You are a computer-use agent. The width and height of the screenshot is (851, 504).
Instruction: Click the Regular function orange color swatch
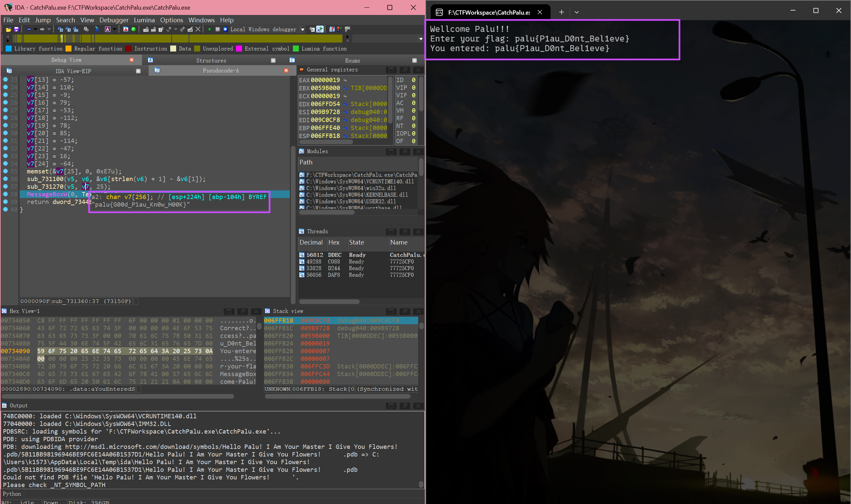click(x=68, y=49)
